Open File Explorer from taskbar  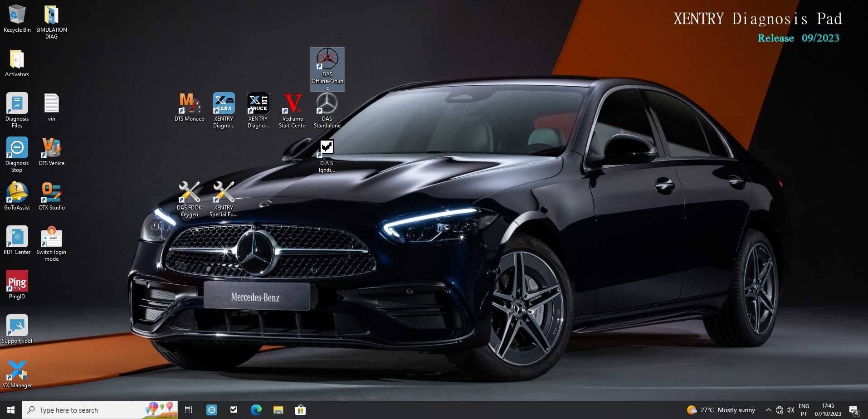click(278, 410)
